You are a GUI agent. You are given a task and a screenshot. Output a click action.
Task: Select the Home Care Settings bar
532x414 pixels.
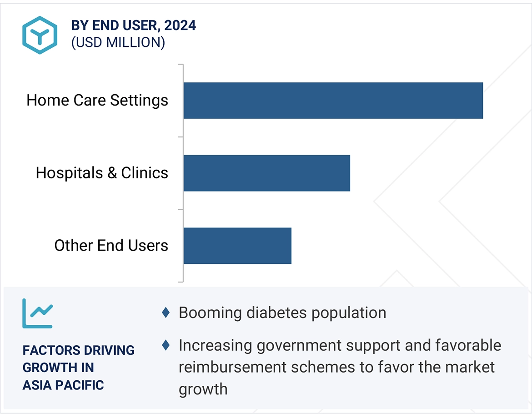[333, 101]
